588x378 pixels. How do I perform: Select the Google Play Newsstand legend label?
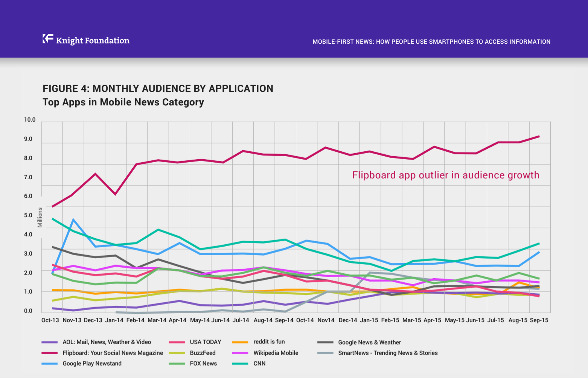[92, 363]
